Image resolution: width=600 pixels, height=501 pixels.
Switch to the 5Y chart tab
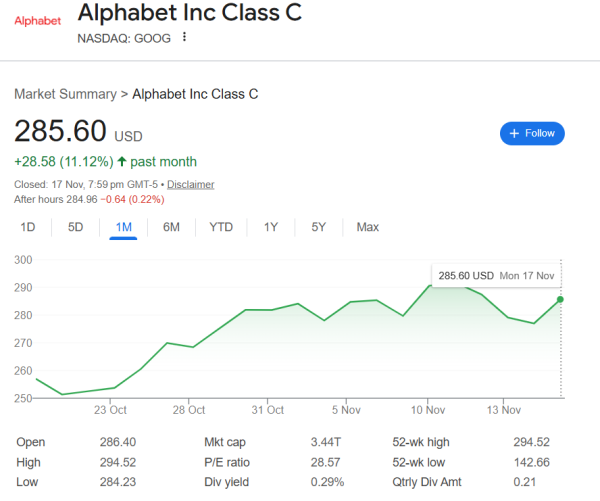click(318, 227)
